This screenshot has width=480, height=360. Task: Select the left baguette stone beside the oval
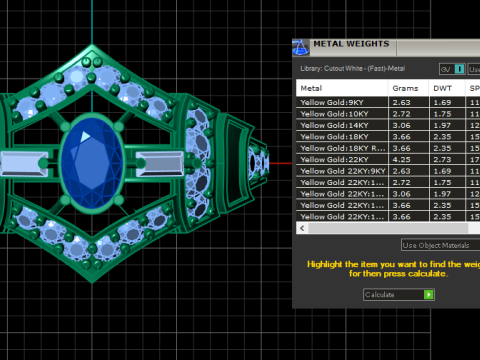25,163
